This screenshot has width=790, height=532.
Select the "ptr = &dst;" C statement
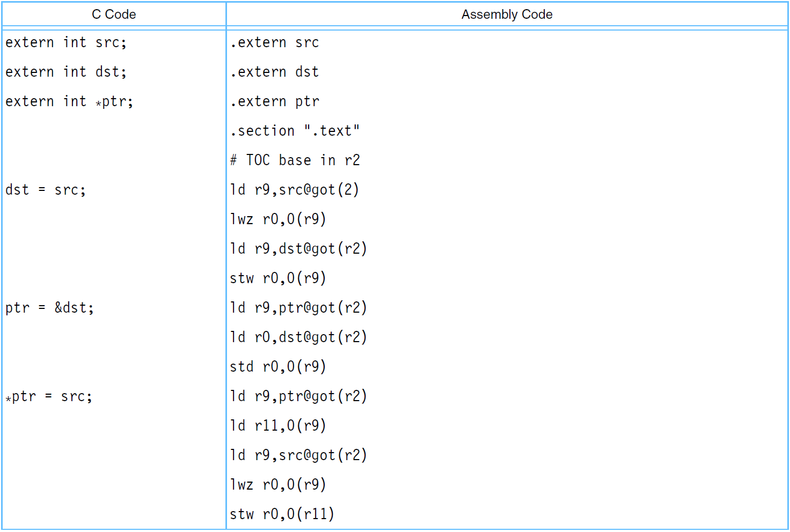tap(49, 308)
